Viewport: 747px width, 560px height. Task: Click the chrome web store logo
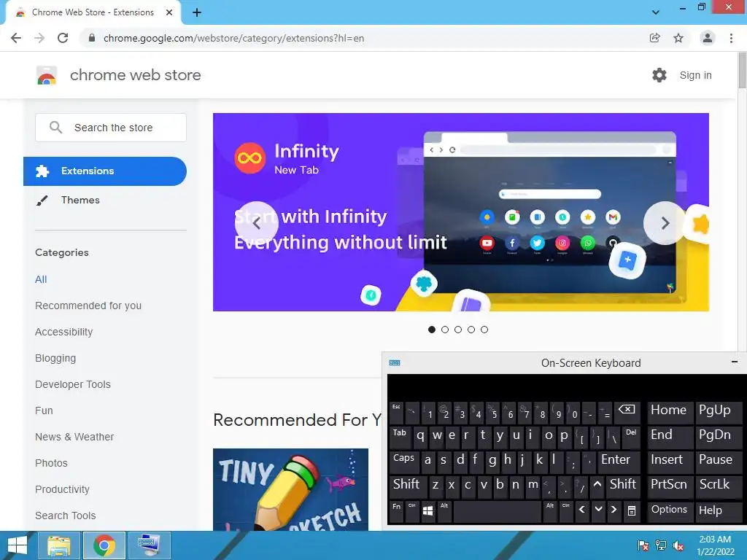[47, 75]
